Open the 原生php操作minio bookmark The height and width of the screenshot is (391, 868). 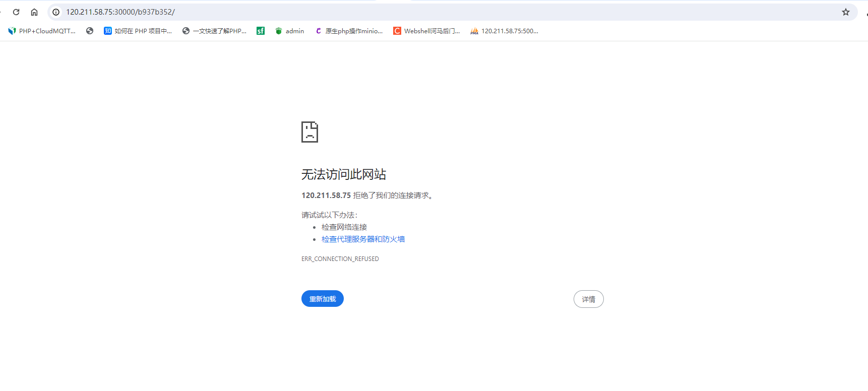[349, 31]
